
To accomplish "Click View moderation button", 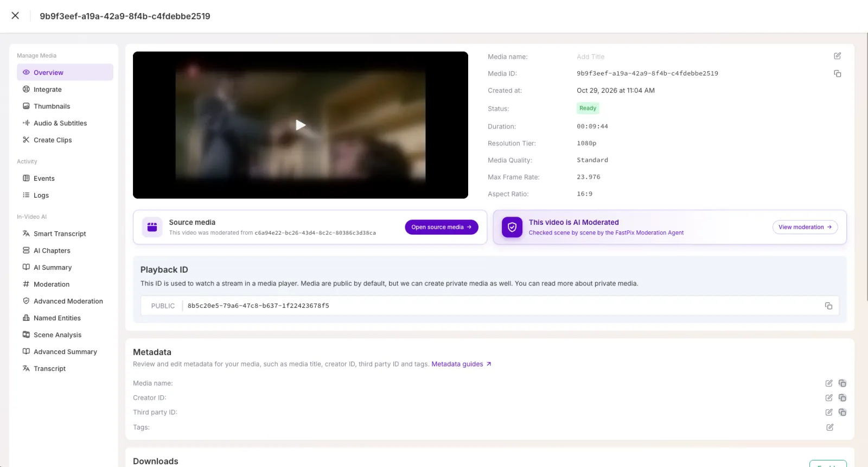I will [805, 227].
